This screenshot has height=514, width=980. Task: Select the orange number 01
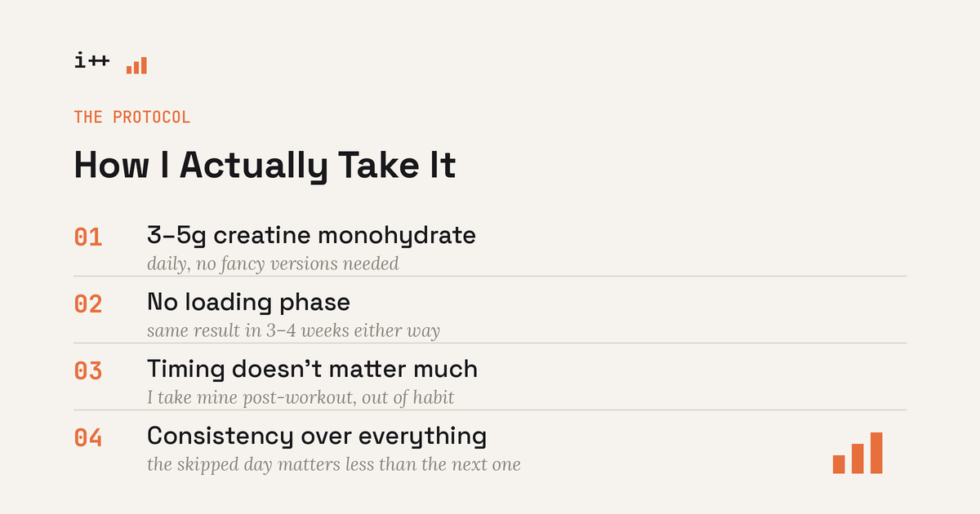(88, 237)
